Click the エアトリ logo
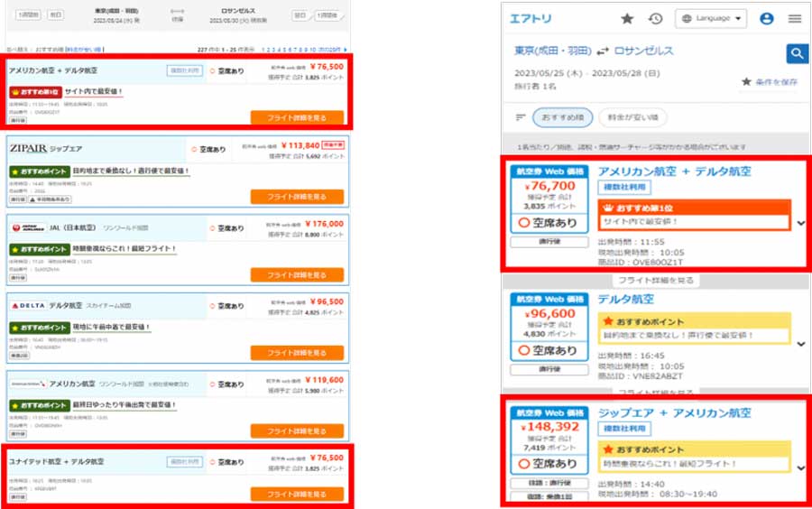 (531, 19)
